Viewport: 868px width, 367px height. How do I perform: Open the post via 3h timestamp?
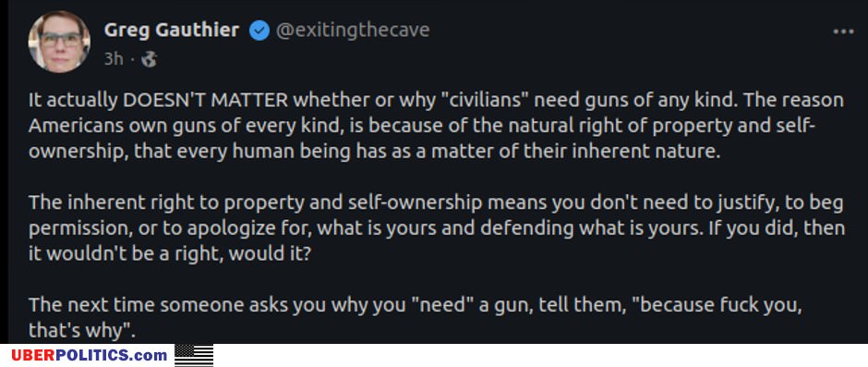(x=114, y=59)
